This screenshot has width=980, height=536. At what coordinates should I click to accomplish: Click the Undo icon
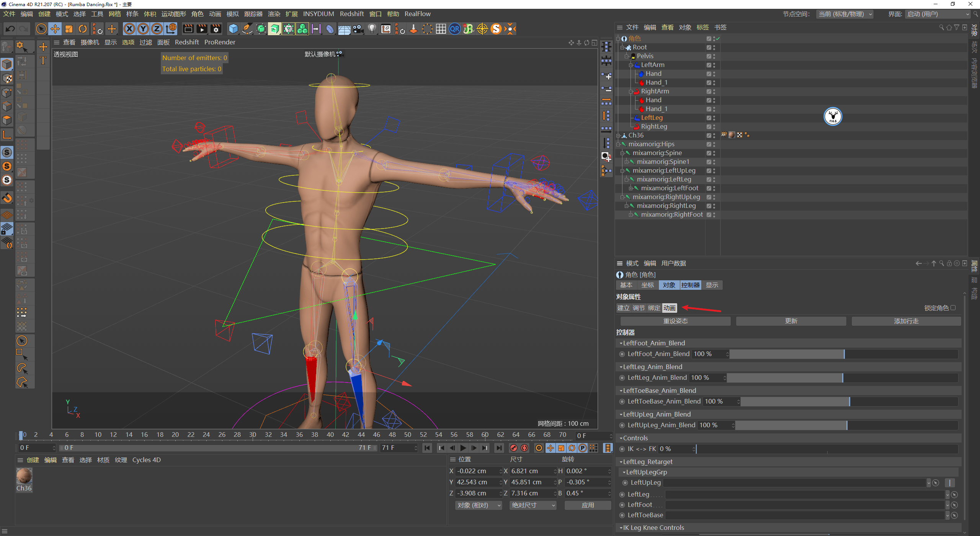(10, 29)
